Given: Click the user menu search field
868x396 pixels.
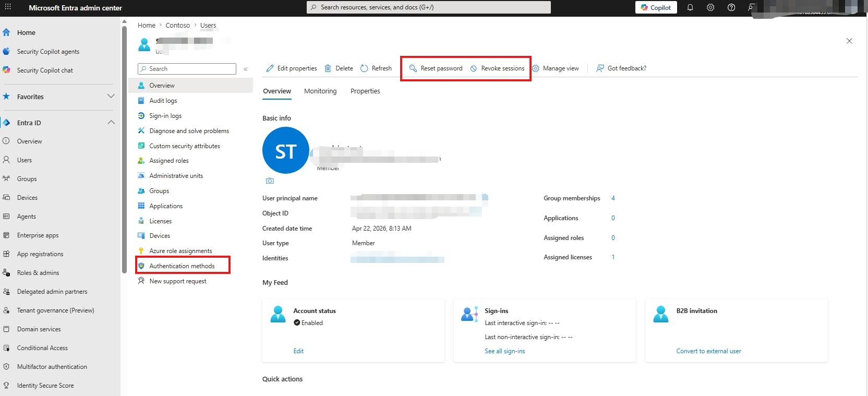Looking at the screenshot, I should pos(187,69).
